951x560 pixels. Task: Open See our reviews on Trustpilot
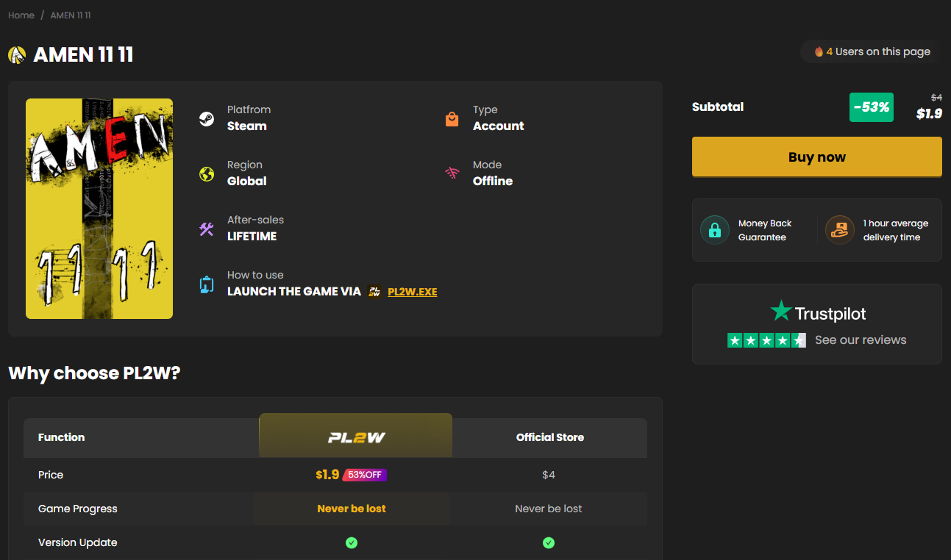[x=861, y=340]
